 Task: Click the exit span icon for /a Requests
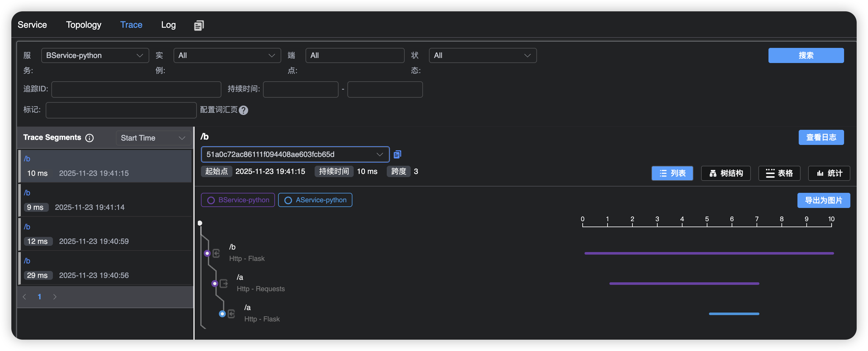(x=224, y=284)
